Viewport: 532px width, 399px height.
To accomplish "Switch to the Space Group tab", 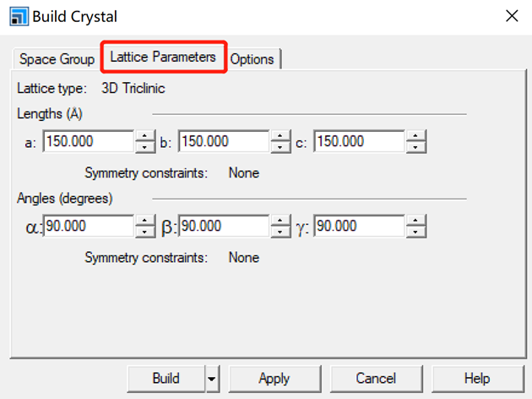I will pyautogui.click(x=57, y=59).
